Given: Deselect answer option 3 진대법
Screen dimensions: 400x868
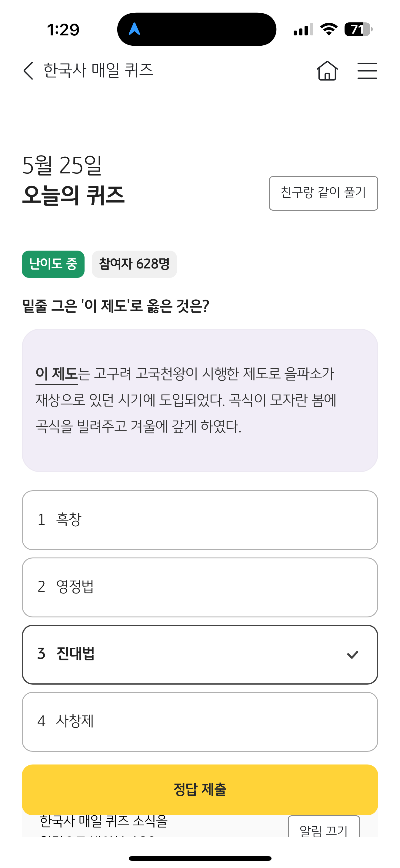Looking at the screenshot, I should pos(200,654).
